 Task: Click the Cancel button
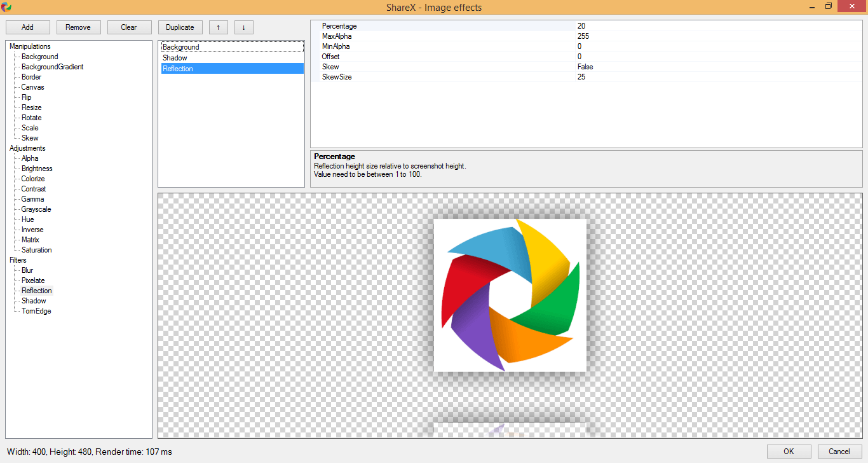pos(840,452)
